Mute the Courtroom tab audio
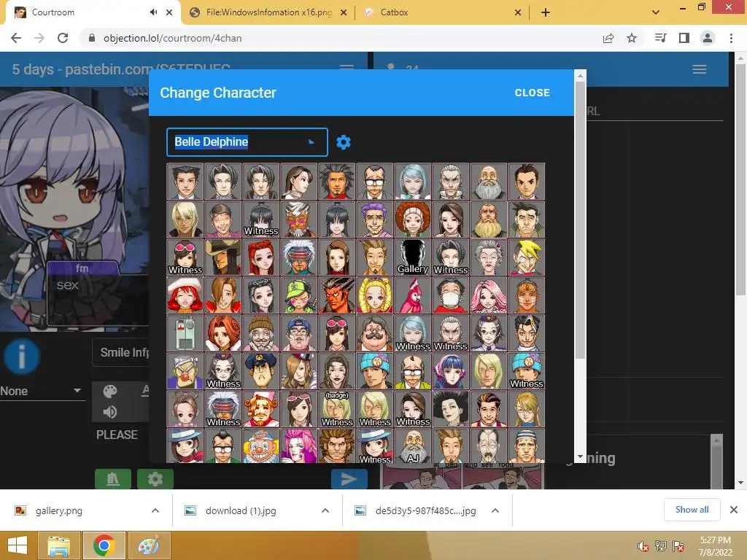The width and height of the screenshot is (747, 560). (x=153, y=12)
